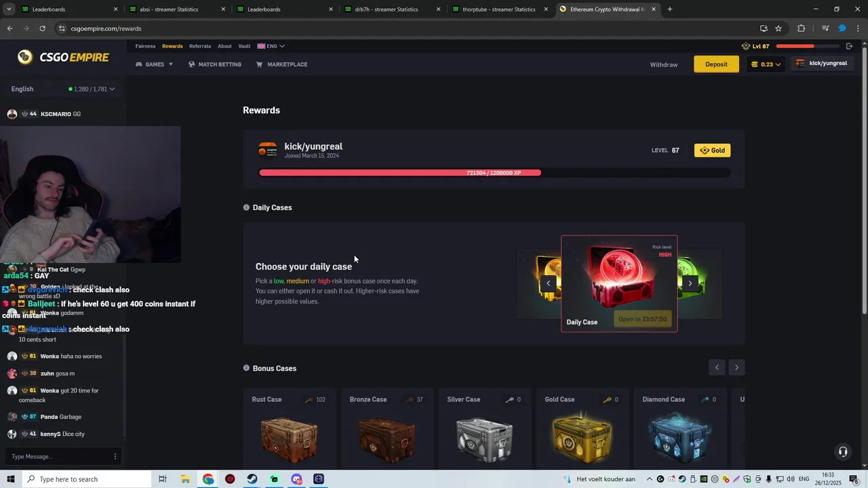Click Open in 23:57:50 daily case button
The width and height of the screenshot is (868, 488).
[642, 319]
